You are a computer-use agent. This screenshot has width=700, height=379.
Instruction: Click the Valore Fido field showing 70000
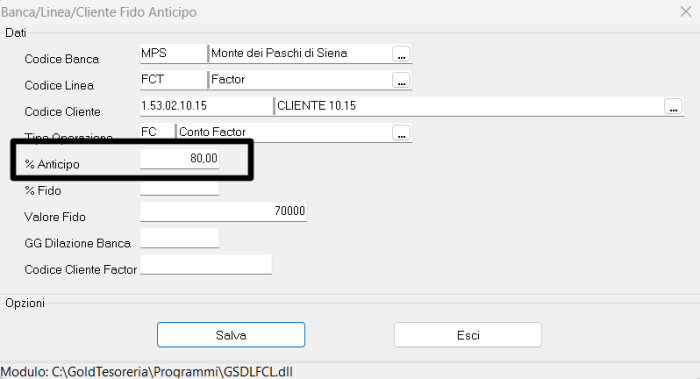pyautogui.click(x=223, y=211)
